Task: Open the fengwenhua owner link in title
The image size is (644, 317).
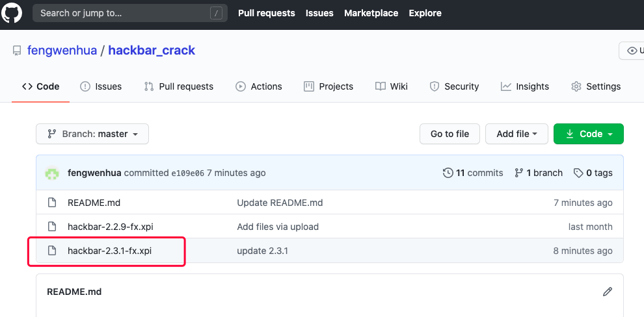Action: (x=62, y=51)
